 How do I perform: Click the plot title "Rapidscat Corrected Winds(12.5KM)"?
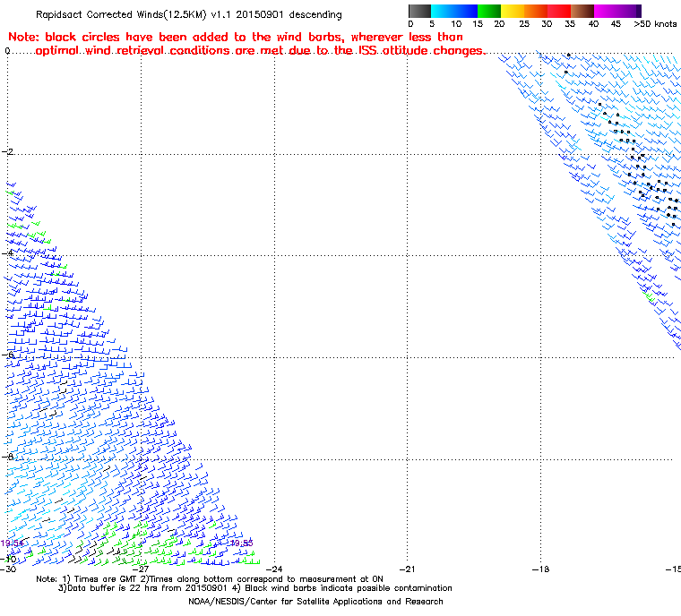[121, 14]
